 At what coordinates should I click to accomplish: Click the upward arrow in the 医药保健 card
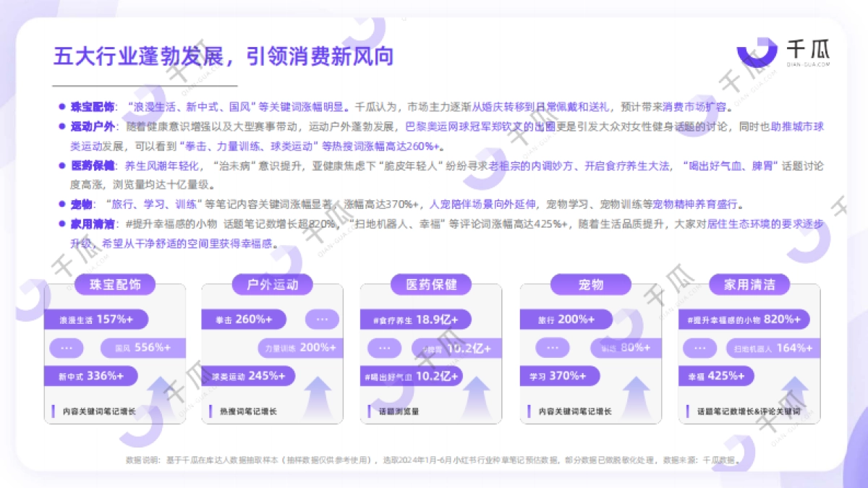[477, 390]
